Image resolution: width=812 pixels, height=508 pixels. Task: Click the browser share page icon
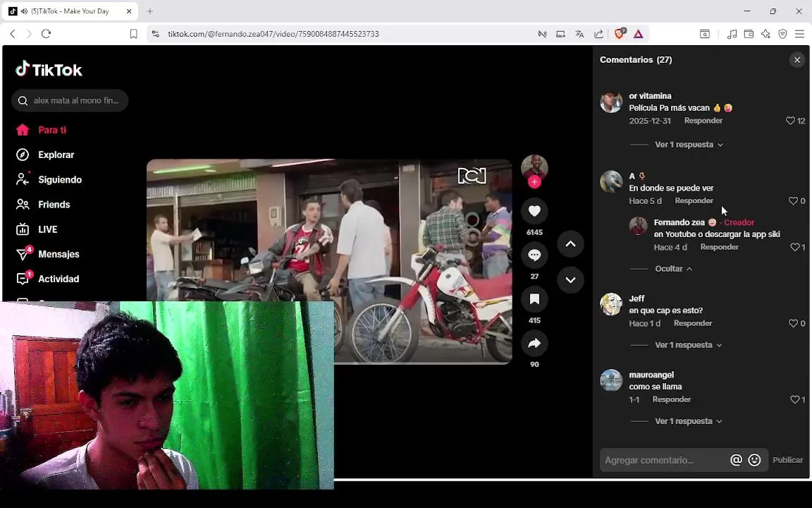[x=598, y=34]
